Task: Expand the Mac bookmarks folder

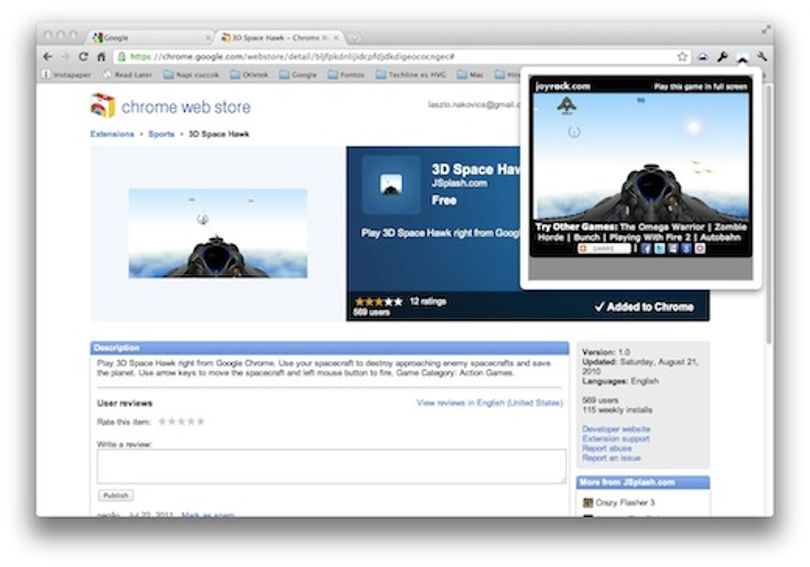Action: point(471,75)
